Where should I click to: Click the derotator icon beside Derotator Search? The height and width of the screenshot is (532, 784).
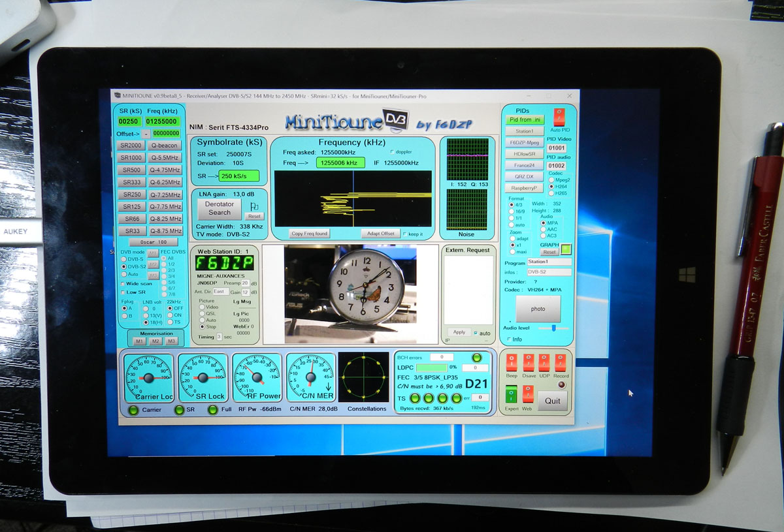(254, 206)
